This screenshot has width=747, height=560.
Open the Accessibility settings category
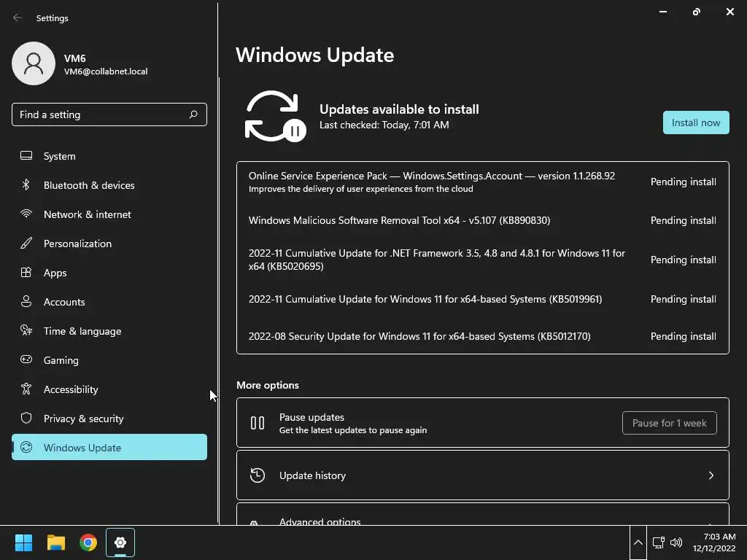click(x=109, y=389)
